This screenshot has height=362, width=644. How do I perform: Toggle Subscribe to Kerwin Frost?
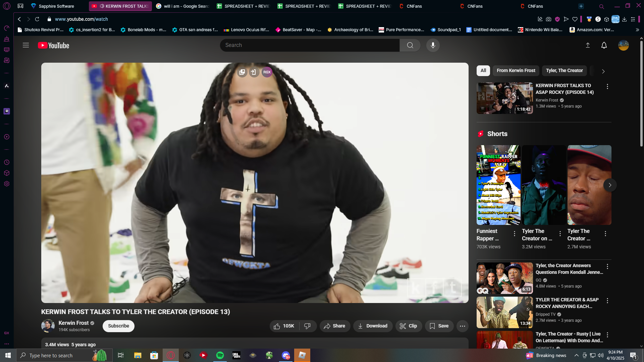[118, 326]
